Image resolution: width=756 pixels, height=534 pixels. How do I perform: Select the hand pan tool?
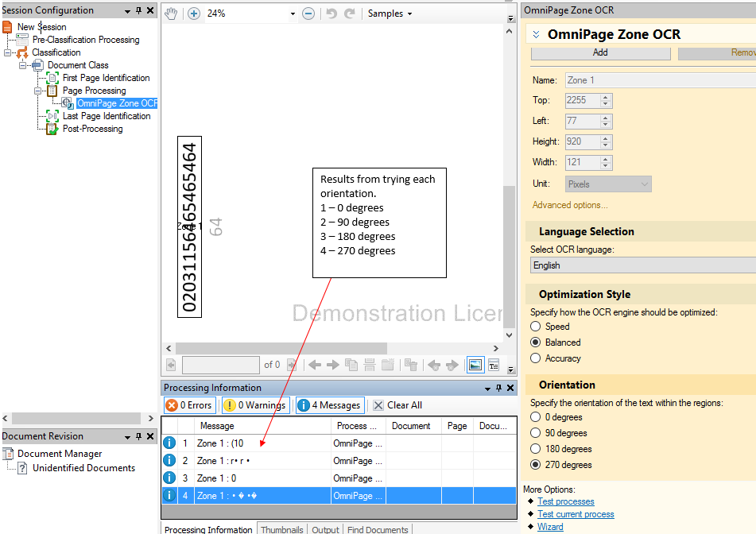(x=171, y=14)
